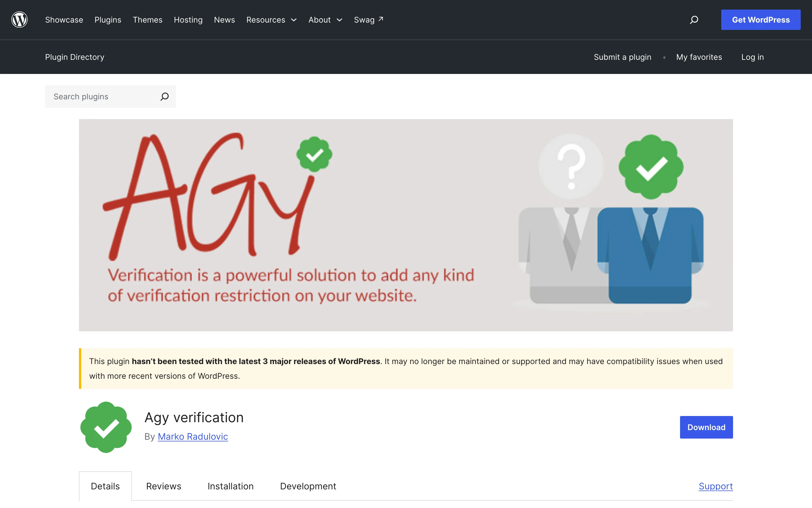Click the bold 'hasn't been tested' warning text
The width and height of the screenshot is (812, 508).
click(x=256, y=362)
